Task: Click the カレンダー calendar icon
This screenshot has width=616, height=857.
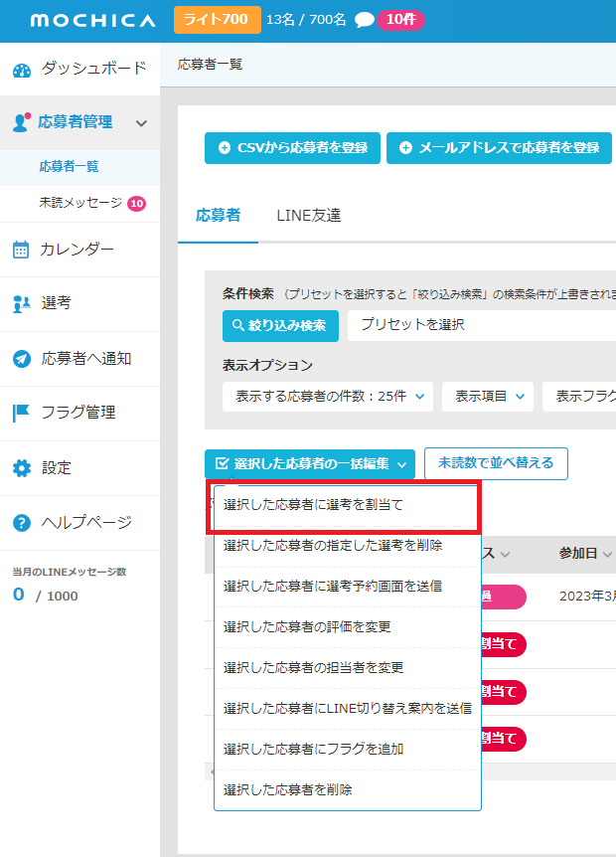Action: [21, 250]
